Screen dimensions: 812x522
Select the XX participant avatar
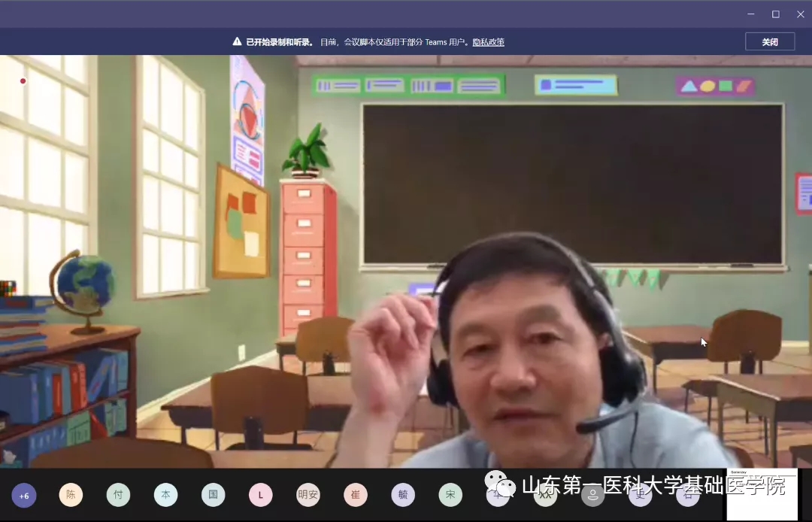pyautogui.click(x=545, y=495)
